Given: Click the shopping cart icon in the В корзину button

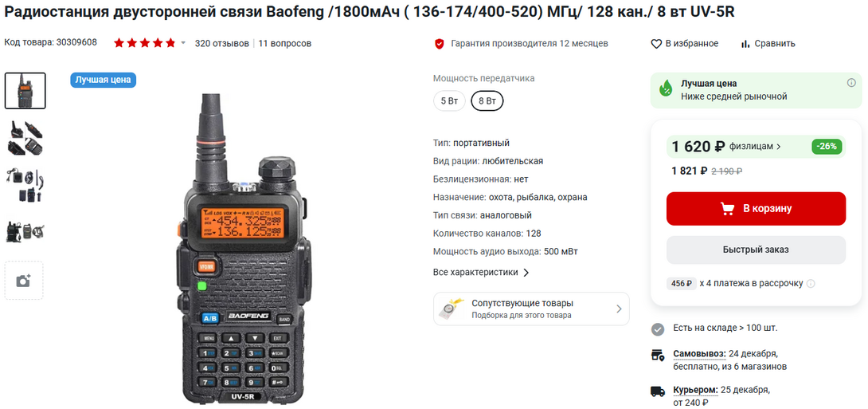Looking at the screenshot, I should (727, 209).
